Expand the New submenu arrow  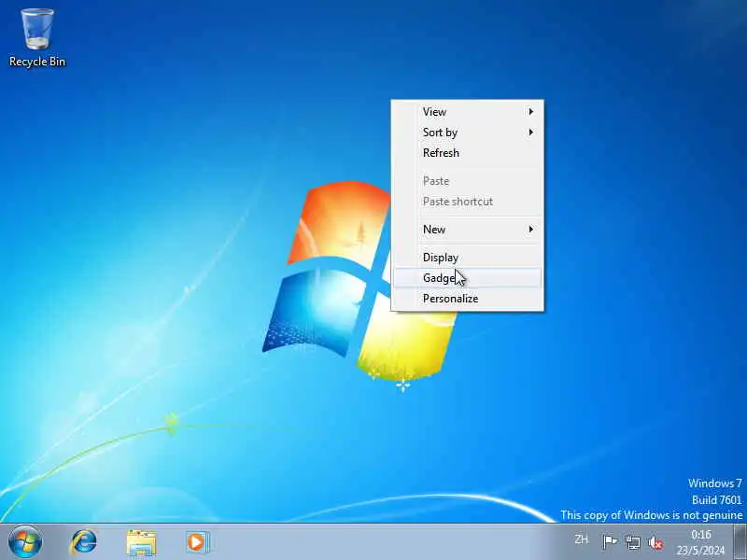point(530,229)
